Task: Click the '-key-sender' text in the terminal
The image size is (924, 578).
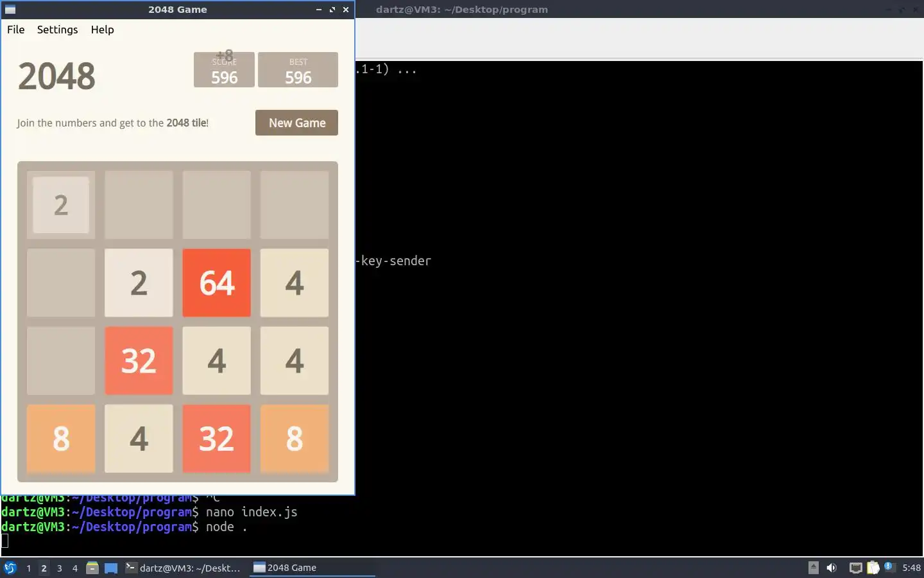Action: 393,261
